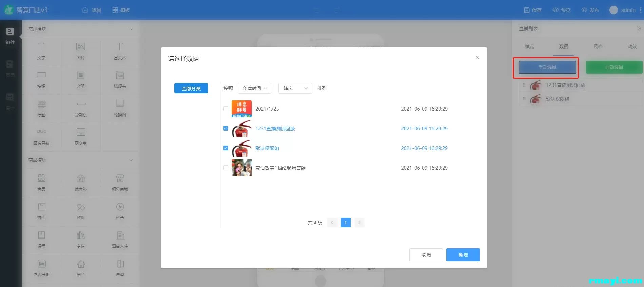
Task: Select the 标题 title component icon
Action: click(42, 104)
